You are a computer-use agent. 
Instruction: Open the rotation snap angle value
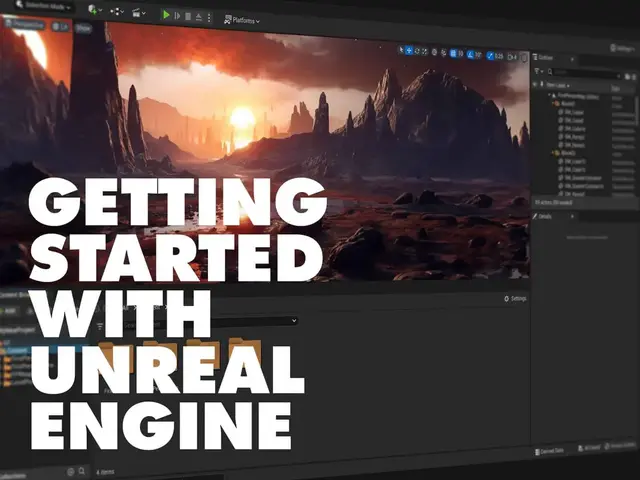pyautogui.click(x=478, y=55)
